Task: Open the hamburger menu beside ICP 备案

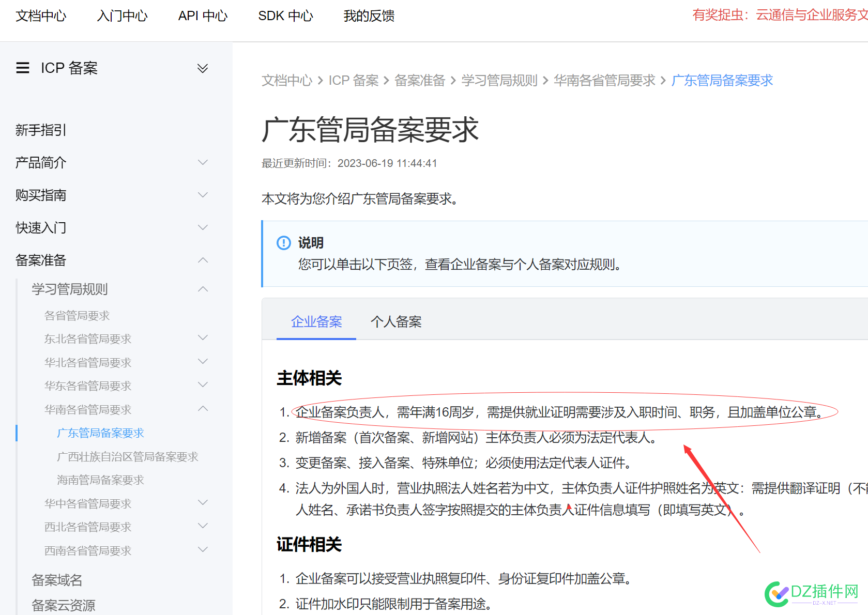Action: (23, 68)
